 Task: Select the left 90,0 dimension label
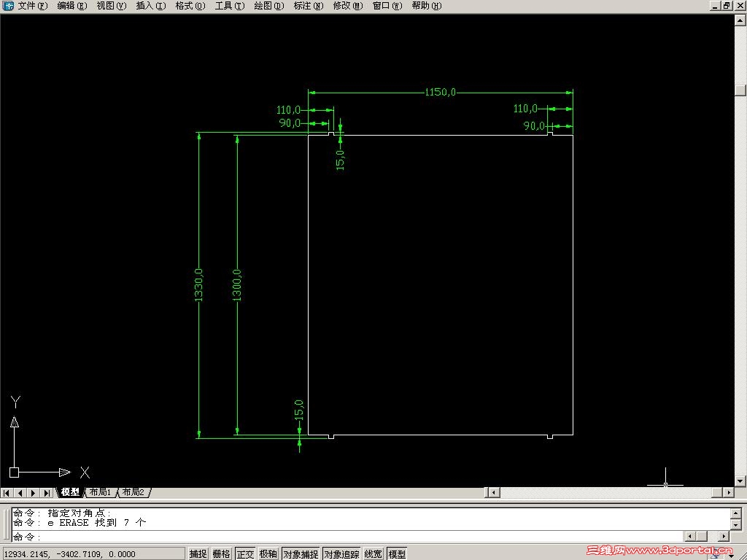[x=290, y=122]
